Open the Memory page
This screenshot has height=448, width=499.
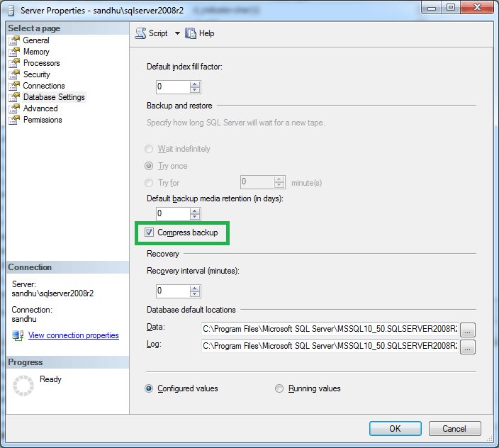tap(36, 52)
